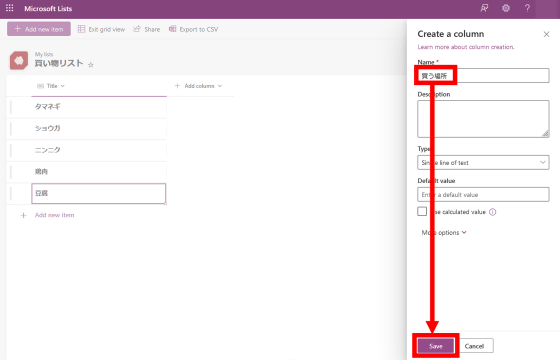
Task: Click the account area in header corner
Action: click(x=548, y=9)
